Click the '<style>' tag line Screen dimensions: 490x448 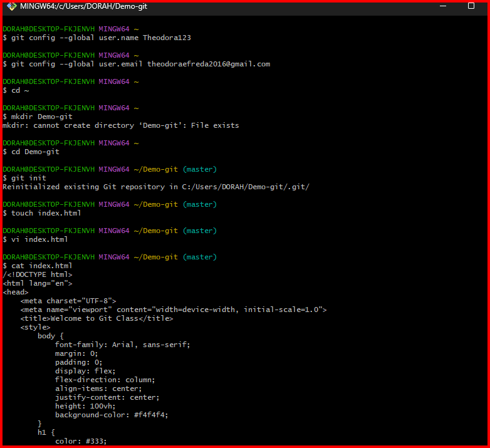[35, 327]
